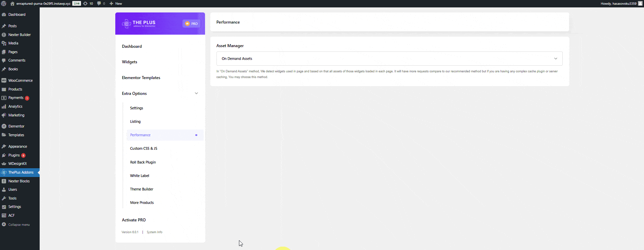Open the comments bubble icon in admin bar
Image resolution: width=644 pixels, height=250 pixels.
(99, 3)
